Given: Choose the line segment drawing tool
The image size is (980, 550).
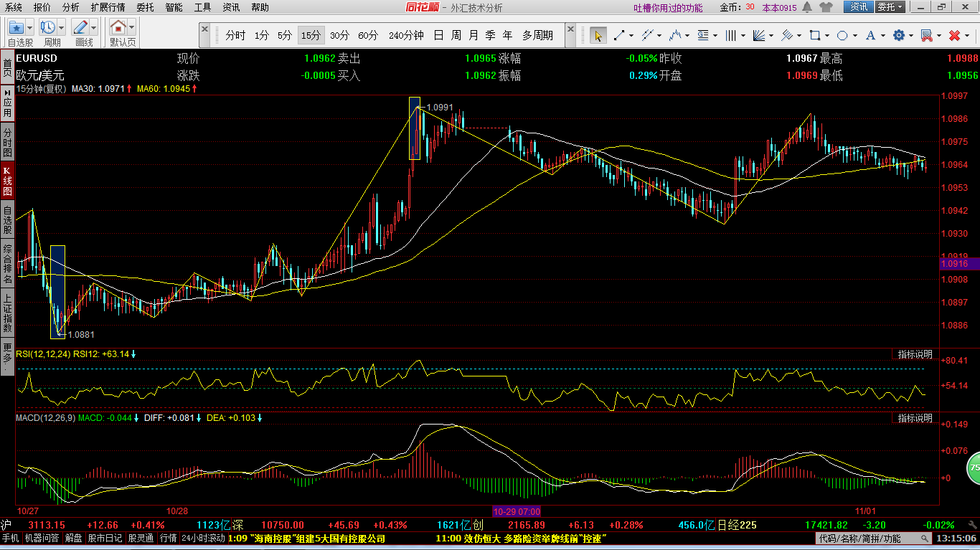Looking at the screenshot, I should point(618,35).
